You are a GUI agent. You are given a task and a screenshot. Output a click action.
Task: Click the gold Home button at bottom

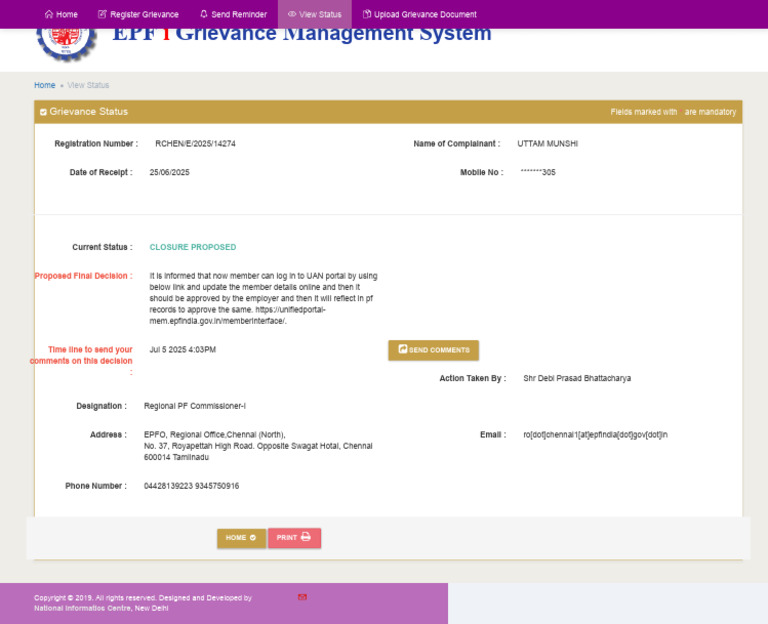[241, 538]
